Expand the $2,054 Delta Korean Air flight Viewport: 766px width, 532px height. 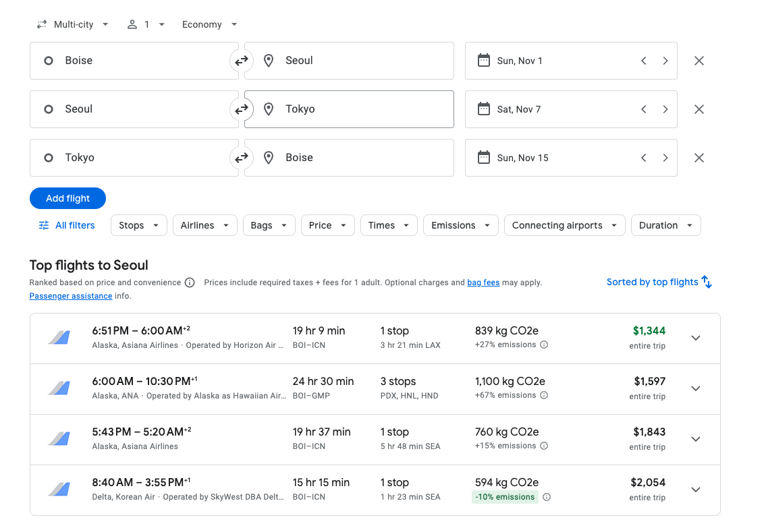tap(696, 490)
